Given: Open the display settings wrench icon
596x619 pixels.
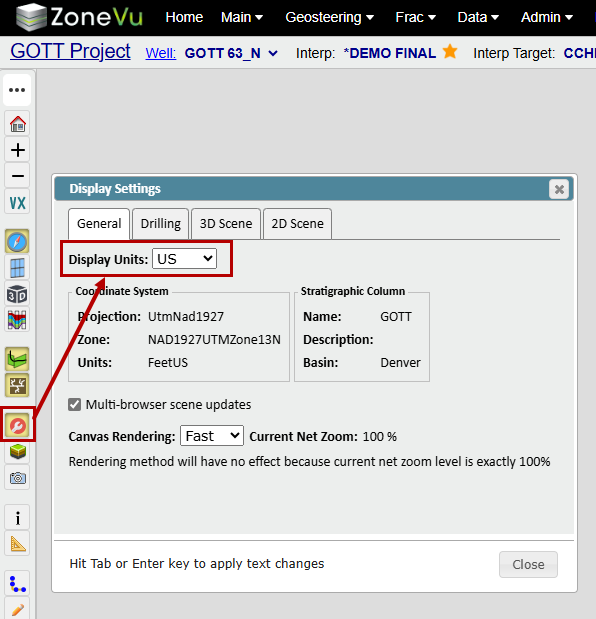Looking at the screenshot, I should point(17,426).
